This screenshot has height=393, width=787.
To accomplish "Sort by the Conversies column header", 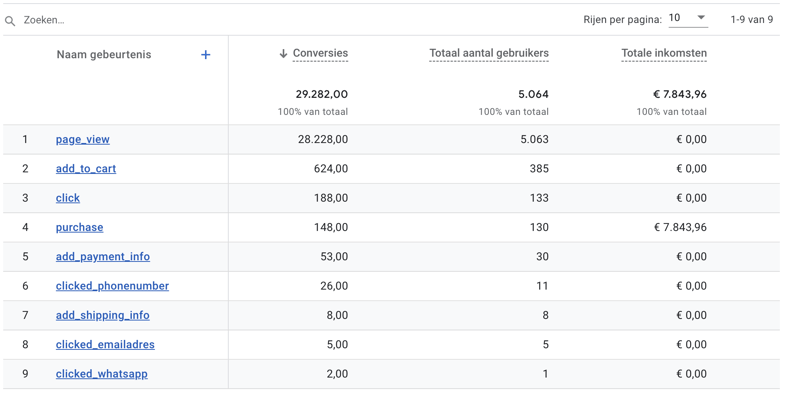I will [x=320, y=53].
